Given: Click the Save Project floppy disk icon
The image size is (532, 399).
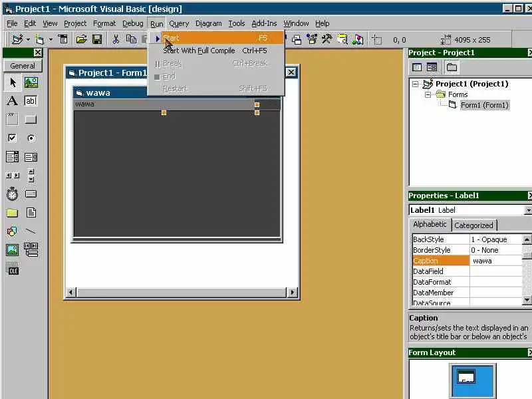Looking at the screenshot, I should (97, 40).
